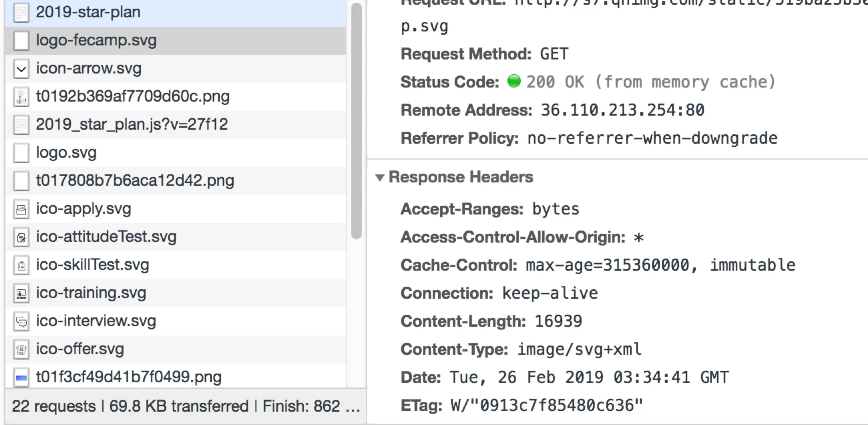The height and width of the screenshot is (425, 868).
Task: Collapse the Response Headers section
Action: click(380, 177)
